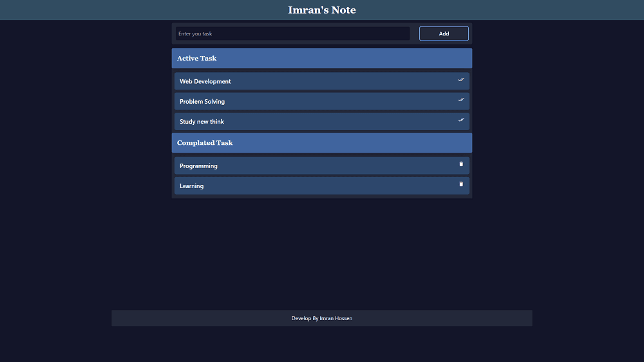
Task: Focus the Enter you task input field
Action: point(292,33)
